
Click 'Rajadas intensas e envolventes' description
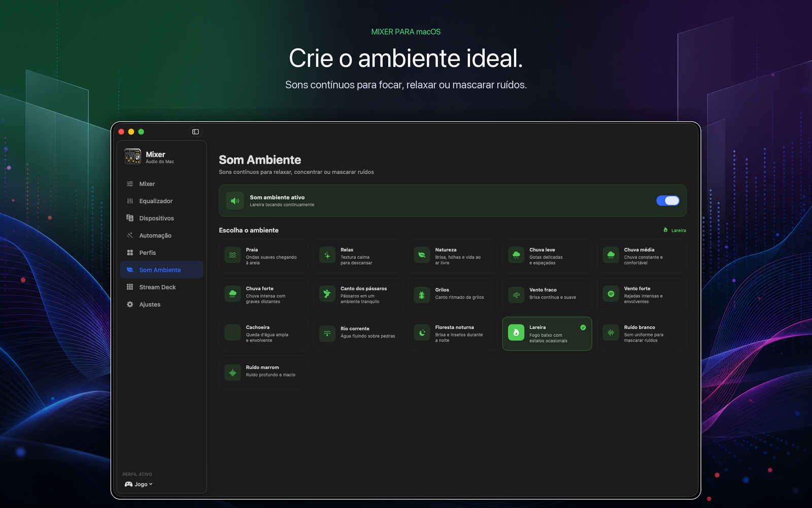pyautogui.click(x=643, y=299)
